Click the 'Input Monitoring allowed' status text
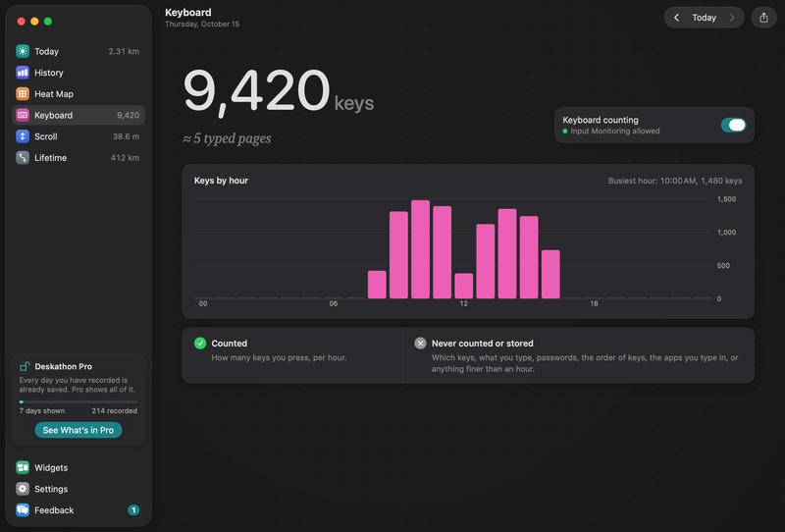 (615, 132)
